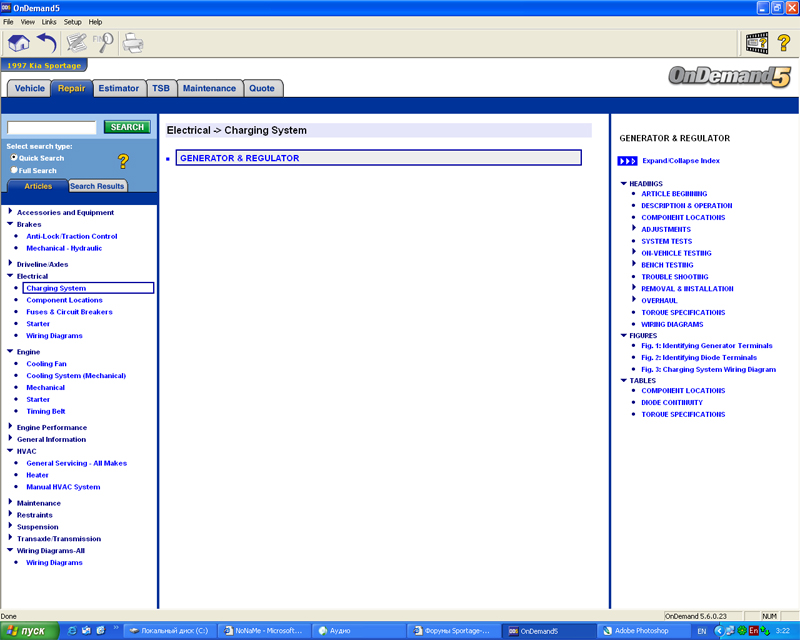
Task: Click the Back arrow icon
Action: tap(47, 42)
